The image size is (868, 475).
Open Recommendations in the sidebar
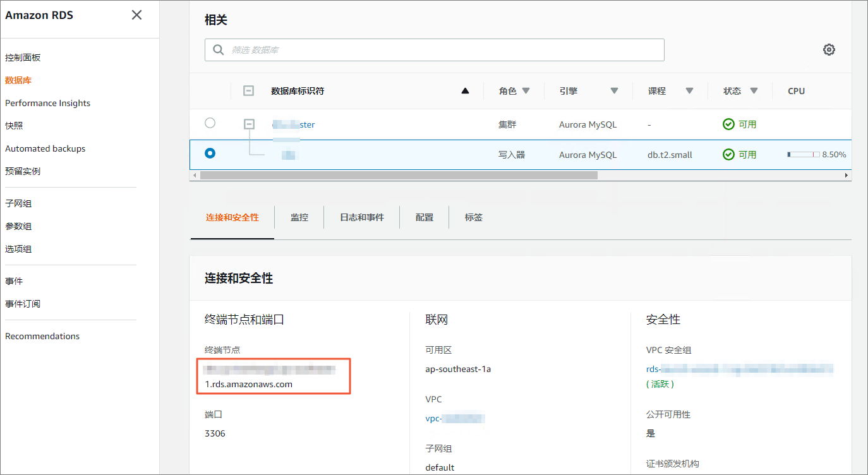[42, 336]
